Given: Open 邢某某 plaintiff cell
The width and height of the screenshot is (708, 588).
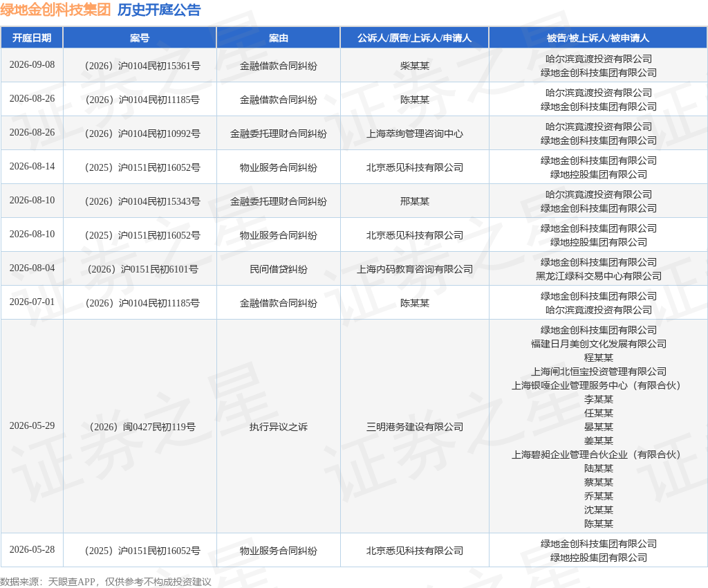Looking at the screenshot, I should (415, 201).
